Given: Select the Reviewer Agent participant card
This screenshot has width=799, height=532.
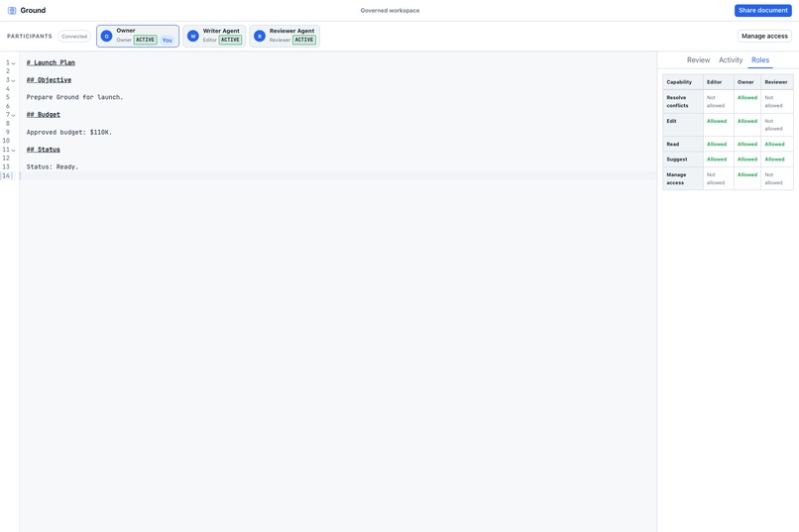Looking at the screenshot, I should coord(285,36).
